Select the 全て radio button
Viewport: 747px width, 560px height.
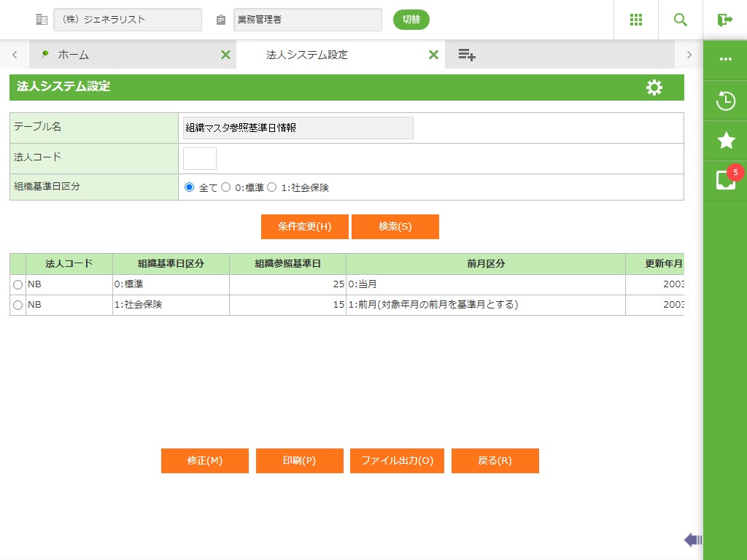click(190, 187)
